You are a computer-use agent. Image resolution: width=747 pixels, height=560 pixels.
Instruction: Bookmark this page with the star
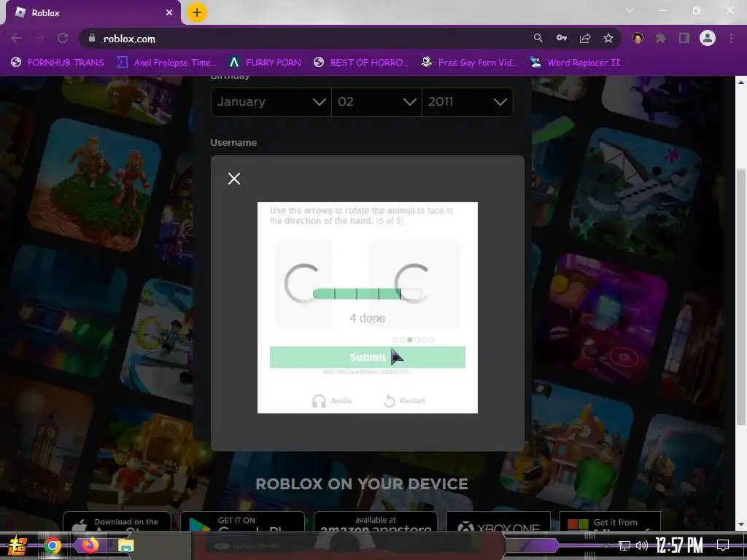coord(608,38)
